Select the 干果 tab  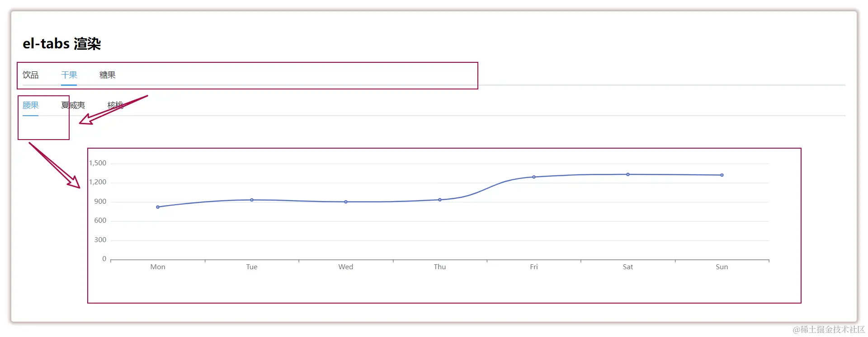69,75
